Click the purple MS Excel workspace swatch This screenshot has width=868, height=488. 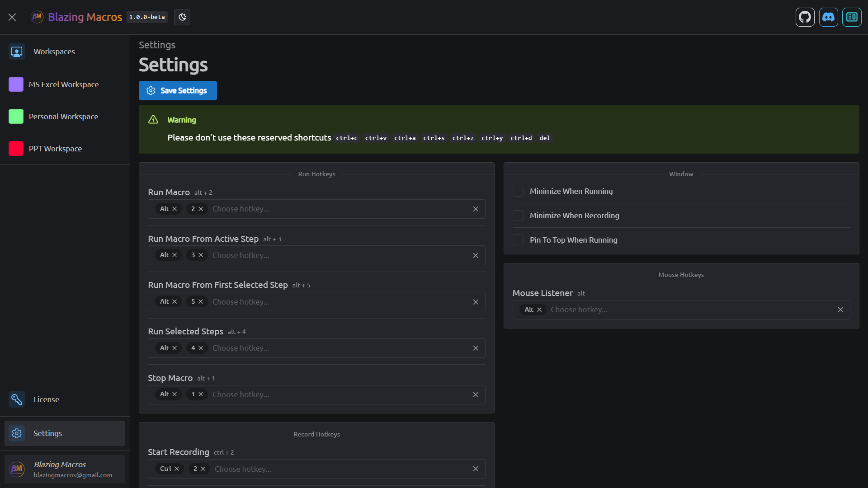(x=16, y=84)
